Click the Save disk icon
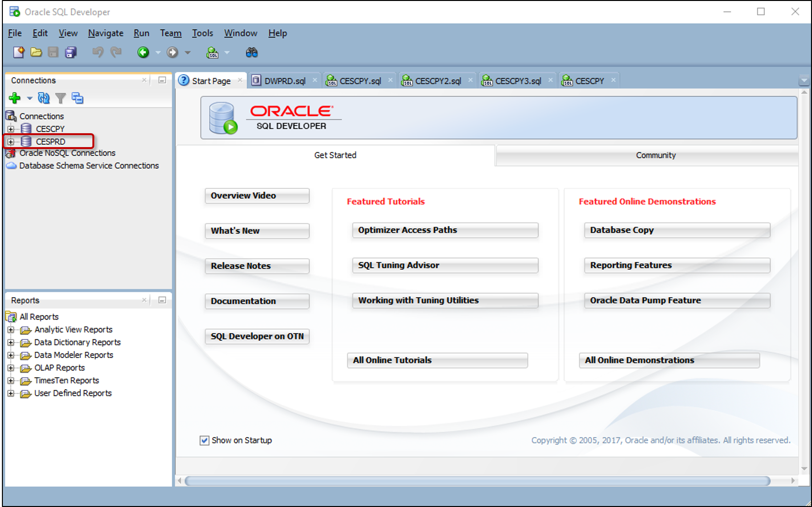Image resolution: width=812 pixels, height=507 pixels. click(53, 52)
